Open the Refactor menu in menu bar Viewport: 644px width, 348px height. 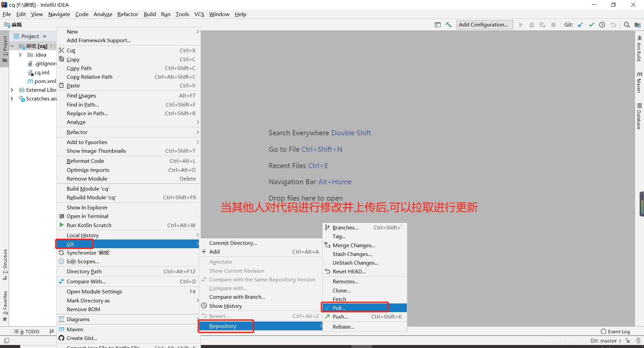coord(127,14)
